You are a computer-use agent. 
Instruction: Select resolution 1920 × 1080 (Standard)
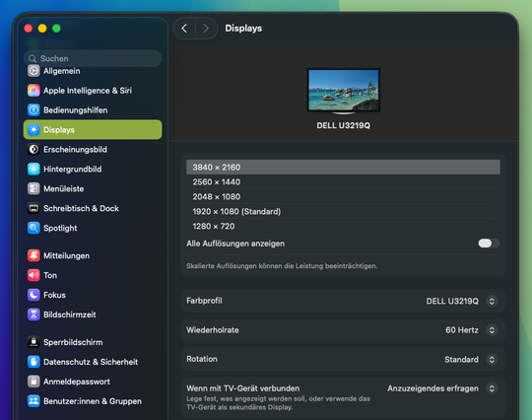(x=343, y=212)
